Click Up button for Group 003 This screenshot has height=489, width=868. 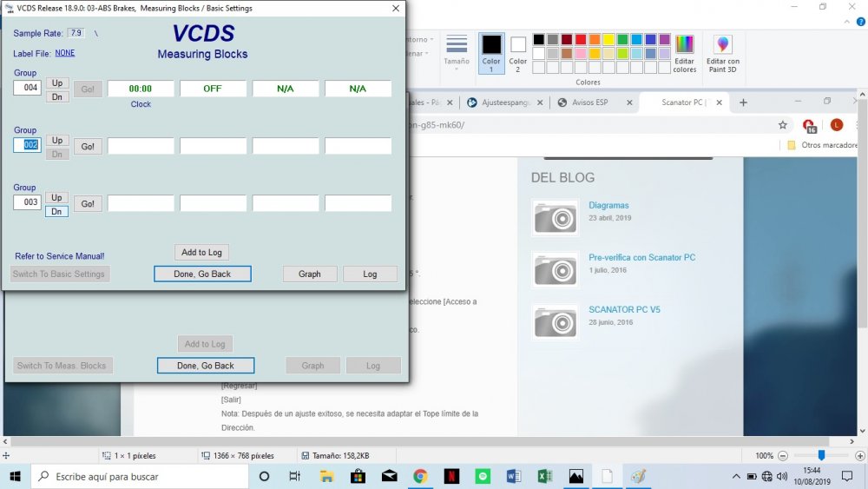56,197
